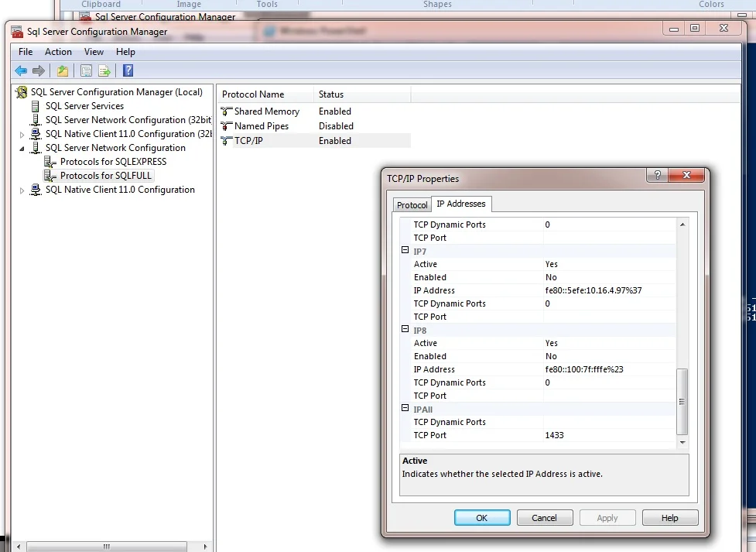The image size is (756, 552).
Task: Click the tree pane horizontal scrollbar
Action: tap(107, 547)
